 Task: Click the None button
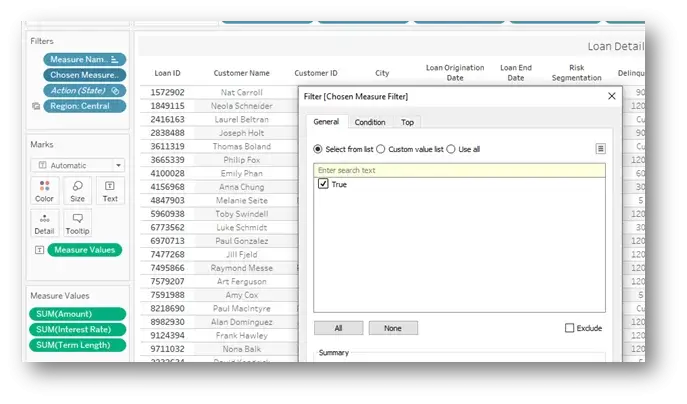coord(393,328)
